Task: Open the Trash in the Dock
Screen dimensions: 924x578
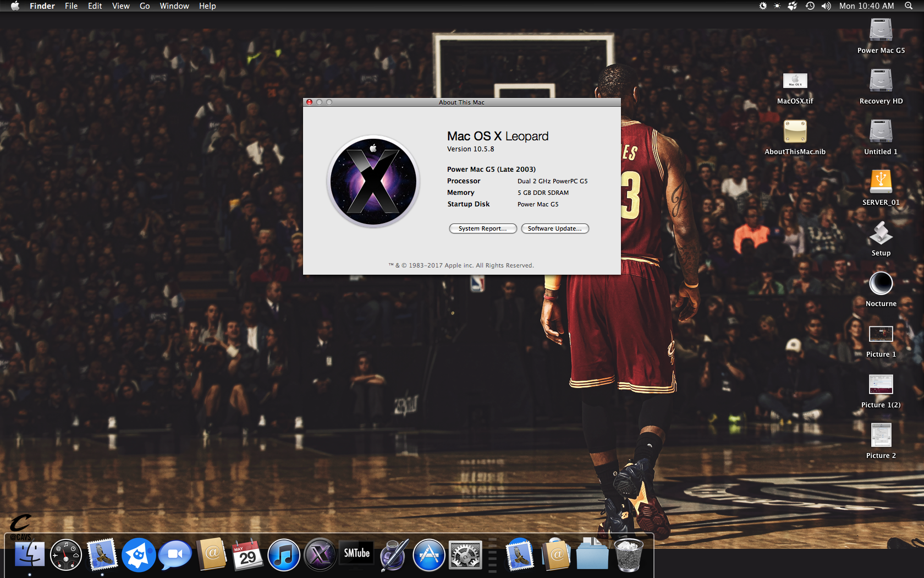Action: 628,555
